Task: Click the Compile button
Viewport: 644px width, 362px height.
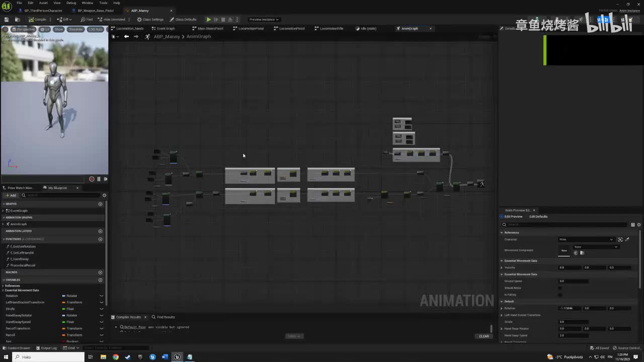Action: click(38, 20)
